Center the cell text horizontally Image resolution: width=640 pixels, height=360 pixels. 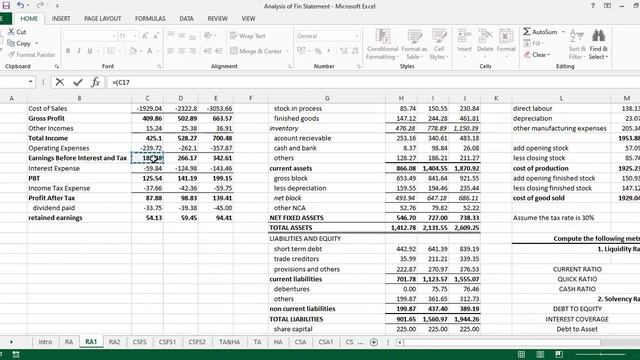pyautogui.click(x=182, y=51)
